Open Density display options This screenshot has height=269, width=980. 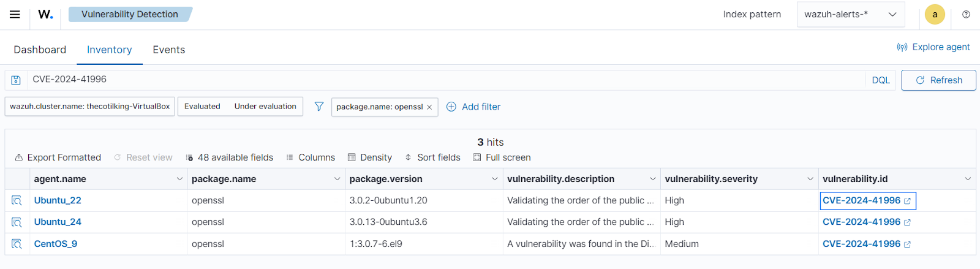370,157
